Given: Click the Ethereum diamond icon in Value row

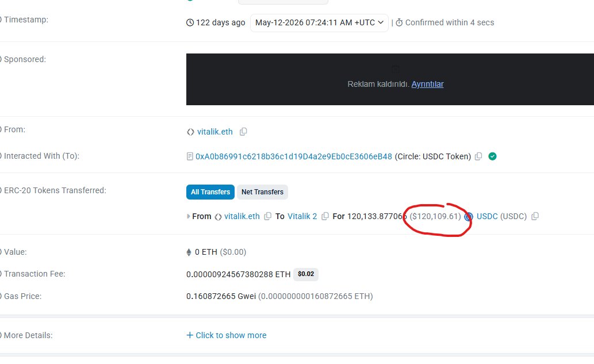Looking at the screenshot, I should pos(189,252).
